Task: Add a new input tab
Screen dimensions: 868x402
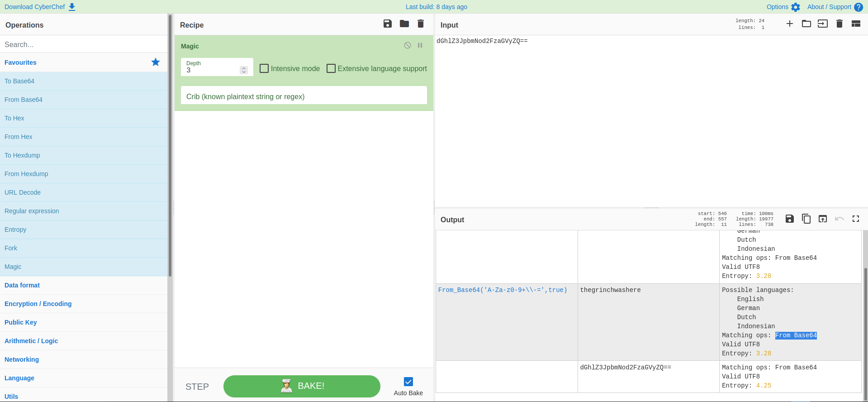Action: point(789,24)
